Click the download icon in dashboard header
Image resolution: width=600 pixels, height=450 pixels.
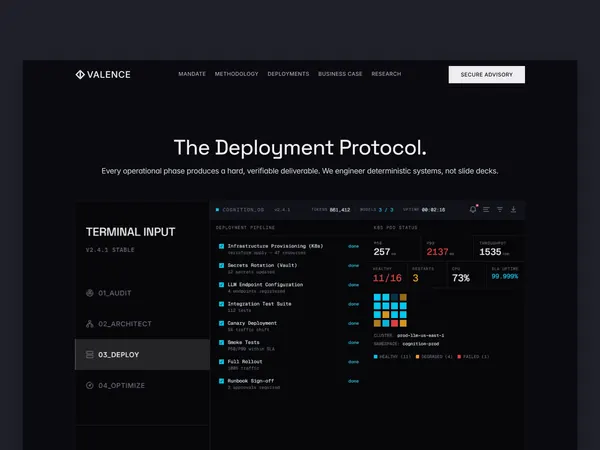[514, 209]
